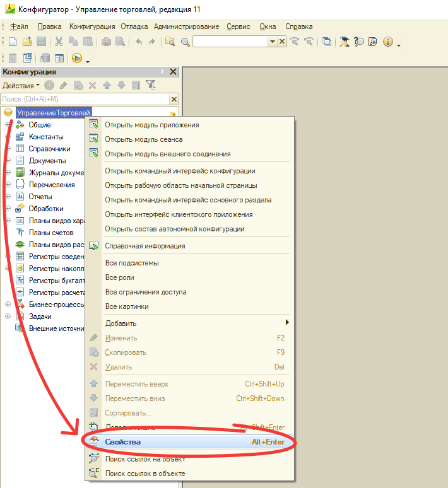The width and height of the screenshot is (448, 488).
Task: Choose Открыть интерфейс клиентского приложения
Action: point(189,214)
